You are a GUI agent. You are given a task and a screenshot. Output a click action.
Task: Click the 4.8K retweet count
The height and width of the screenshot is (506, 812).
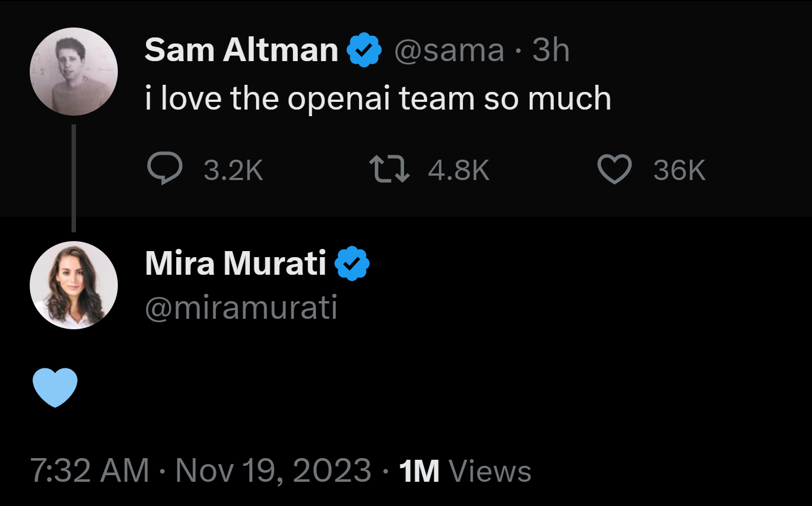pos(459,170)
